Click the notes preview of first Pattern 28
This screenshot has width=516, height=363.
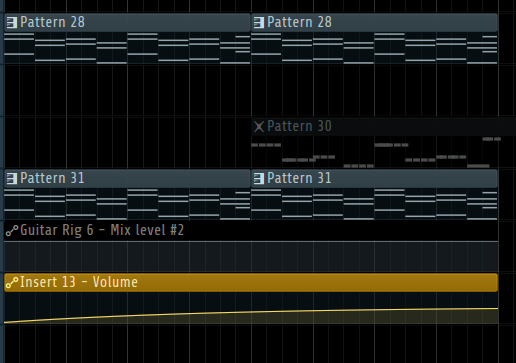pyautogui.click(x=127, y=48)
